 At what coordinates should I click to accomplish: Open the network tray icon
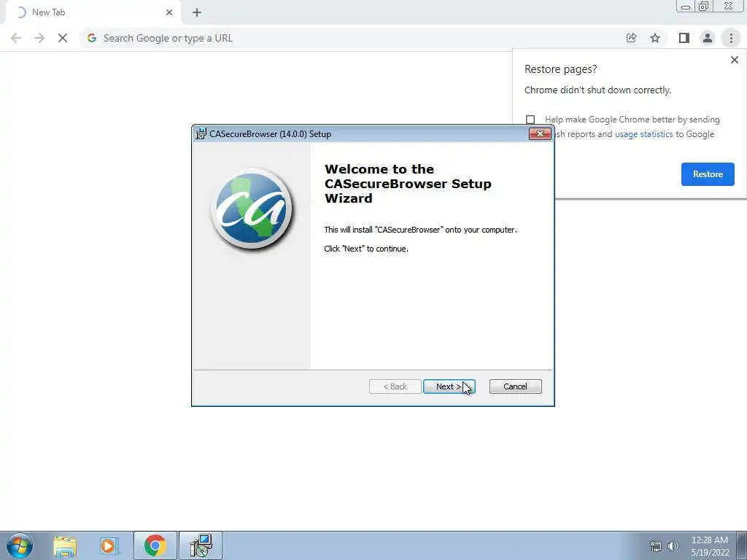pyautogui.click(x=656, y=546)
